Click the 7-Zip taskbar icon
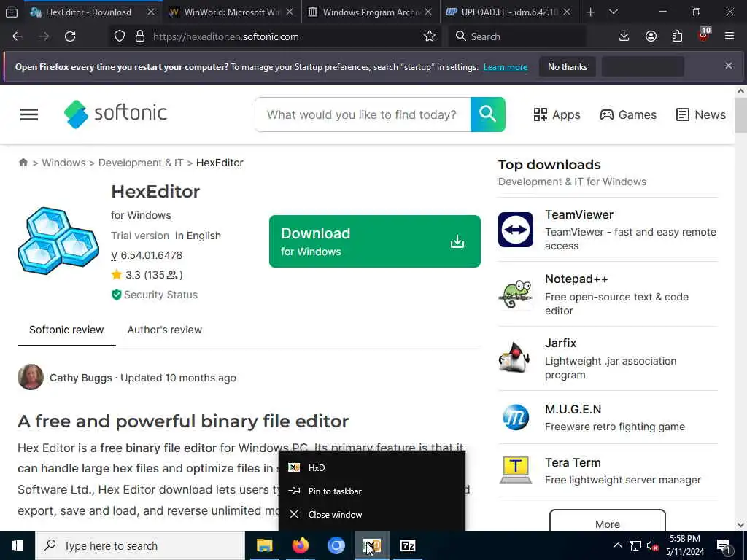The width and height of the screenshot is (747, 560). pyautogui.click(x=408, y=545)
